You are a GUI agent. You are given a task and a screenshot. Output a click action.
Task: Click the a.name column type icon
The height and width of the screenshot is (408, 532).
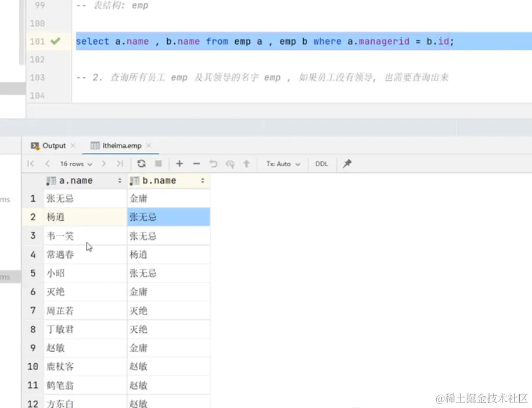(x=51, y=181)
